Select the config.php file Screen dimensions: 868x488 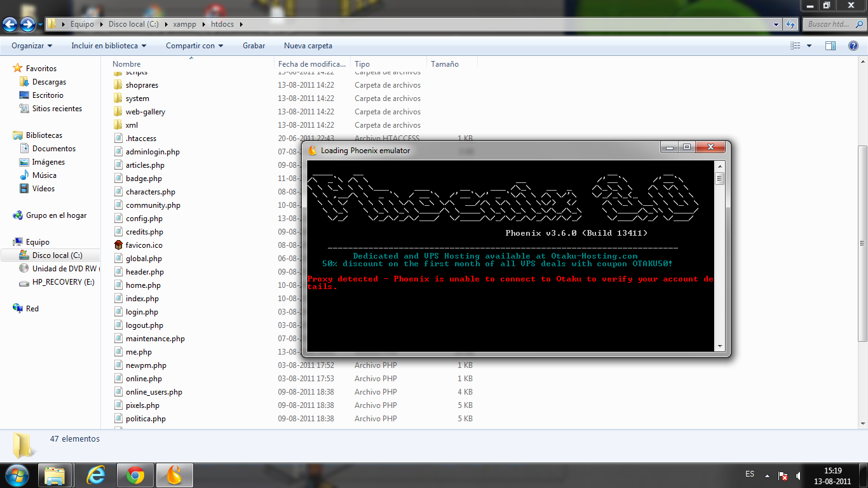point(144,219)
